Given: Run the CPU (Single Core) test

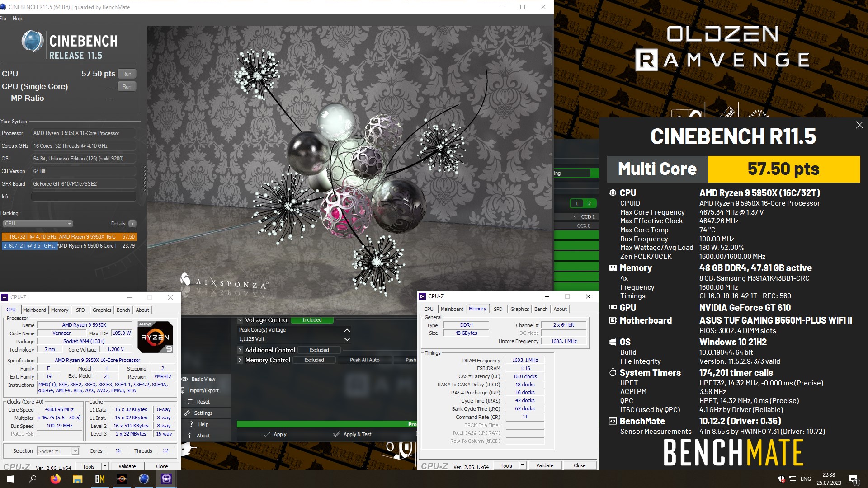Looking at the screenshot, I should point(127,87).
